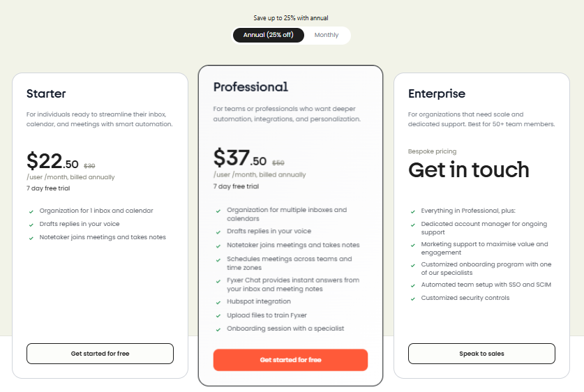Viewport: 584px width, 392px height.
Task: Click Starter plan's Get started for free
Action: click(100, 354)
